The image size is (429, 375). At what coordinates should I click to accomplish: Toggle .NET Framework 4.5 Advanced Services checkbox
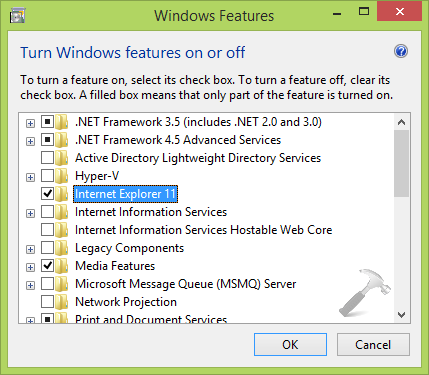click(47, 140)
